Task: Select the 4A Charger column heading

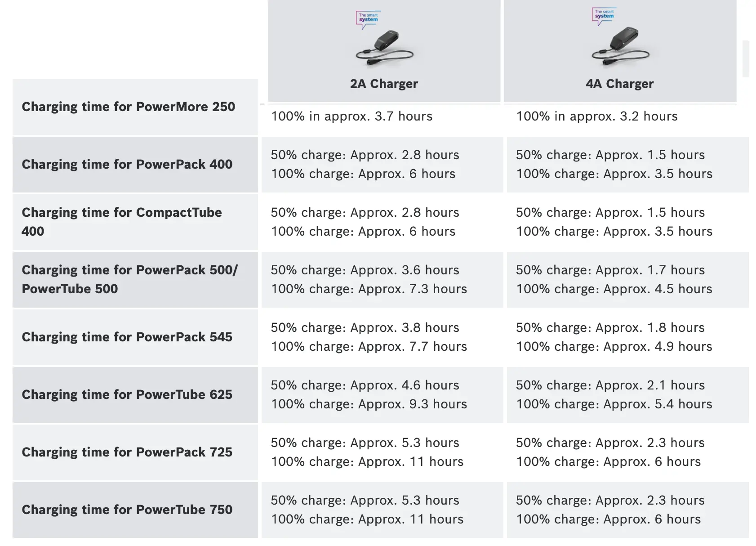Action: click(x=619, y=84)
